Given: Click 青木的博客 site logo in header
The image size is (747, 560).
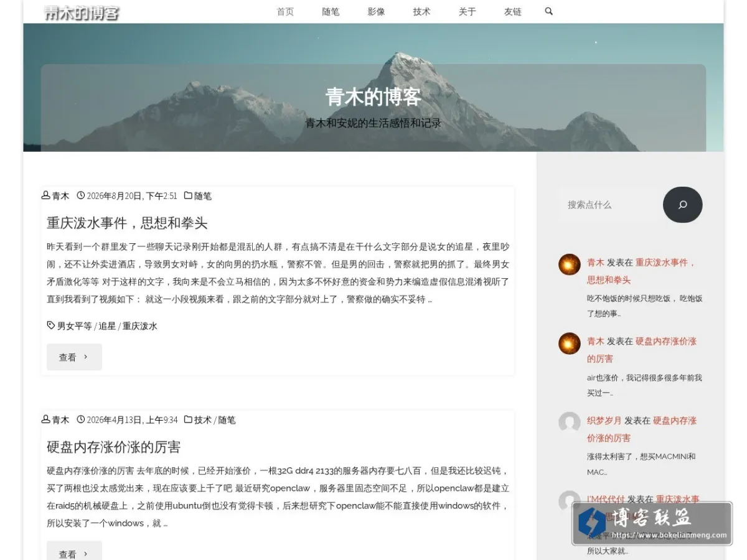Looking at the screenshot, I should pyautogui.click(x=82, y=12).
